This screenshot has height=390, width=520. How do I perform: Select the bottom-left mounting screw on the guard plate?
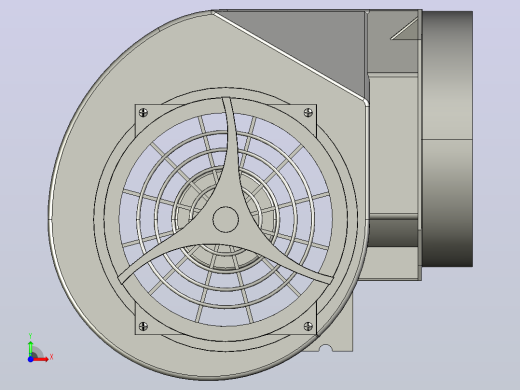tap(143, 326)
